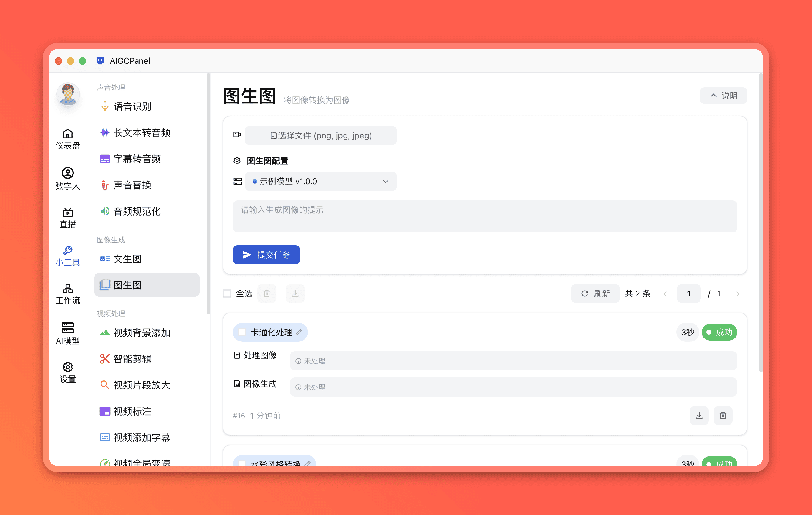Submit the task with 提交任务
812x515 pixels.
(266, 255)
